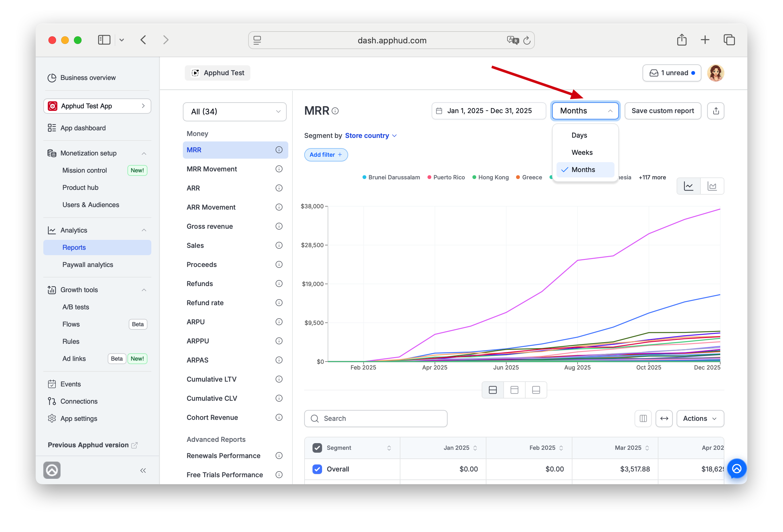Show info for MRR Movement report
Screen dimensions: 783x532
[x=279, y=169]
